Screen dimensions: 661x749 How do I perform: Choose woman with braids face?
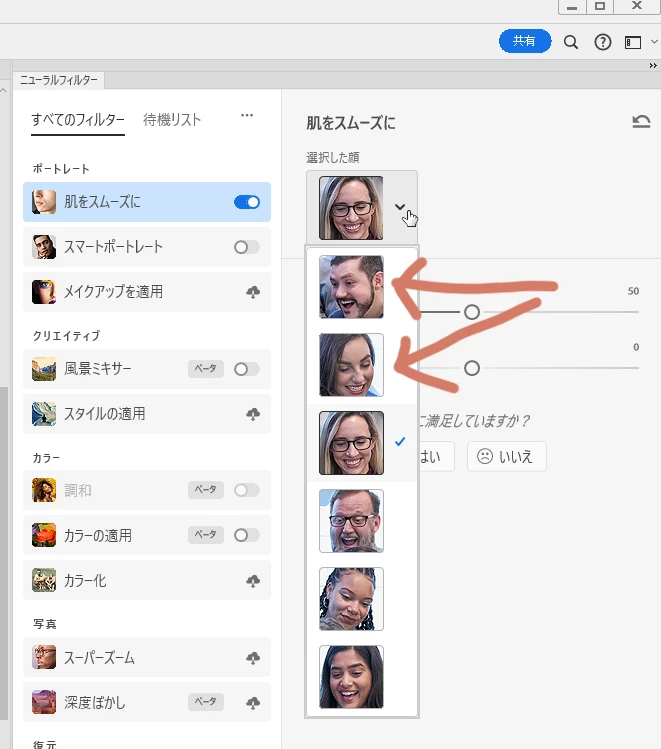[x=351, y=599]
